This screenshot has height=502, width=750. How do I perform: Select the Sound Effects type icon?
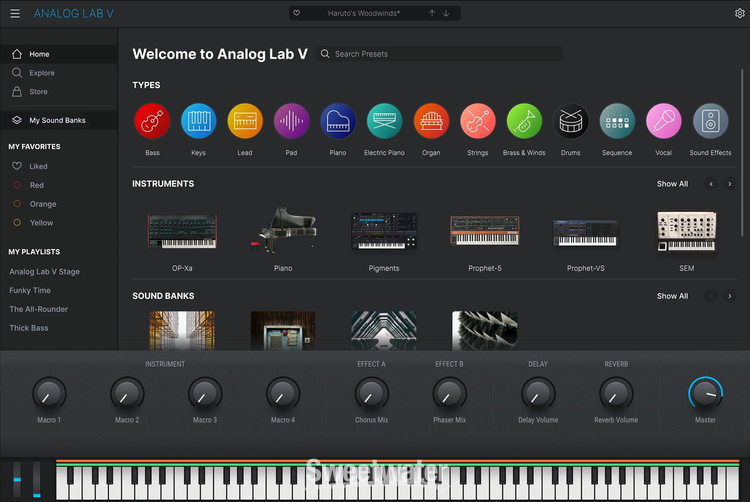click(x=710, y=121)
